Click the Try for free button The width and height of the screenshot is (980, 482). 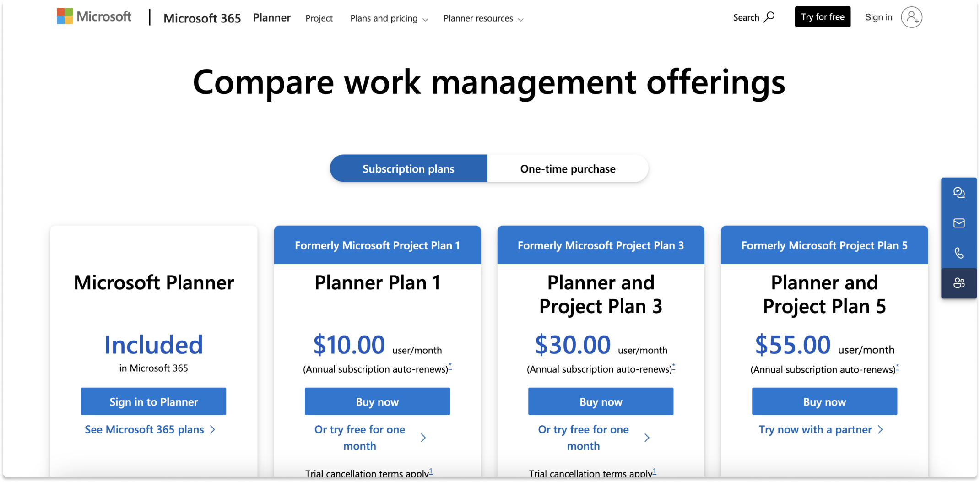tap(822, 16)
